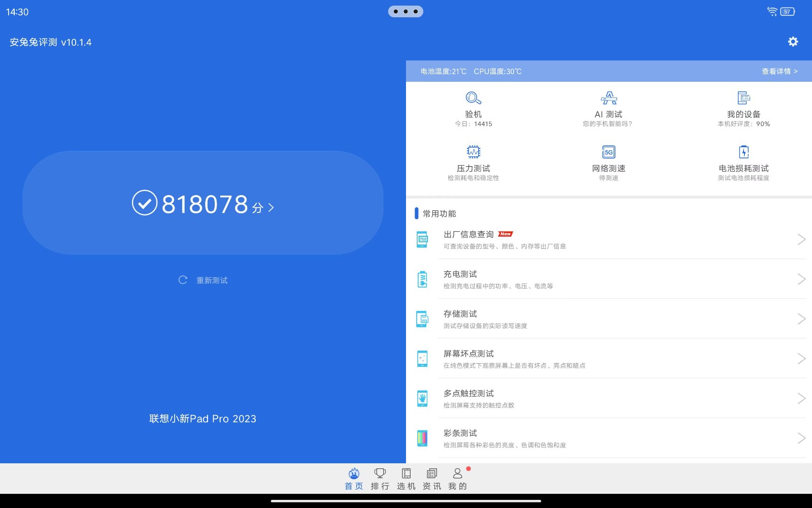This screenshot has width=812, height=508.
Task: Tap the three-dot multitasking pill
Action: [405, 11]
